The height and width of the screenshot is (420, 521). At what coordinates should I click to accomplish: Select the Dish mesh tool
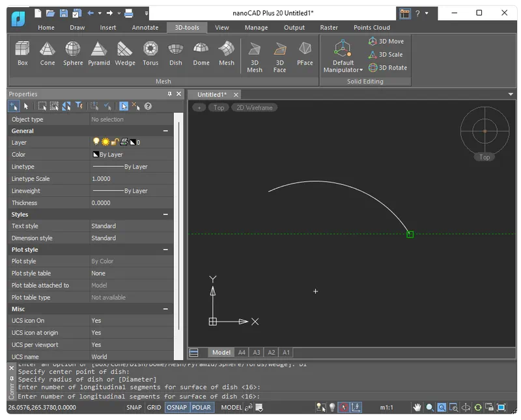(175, 53)
